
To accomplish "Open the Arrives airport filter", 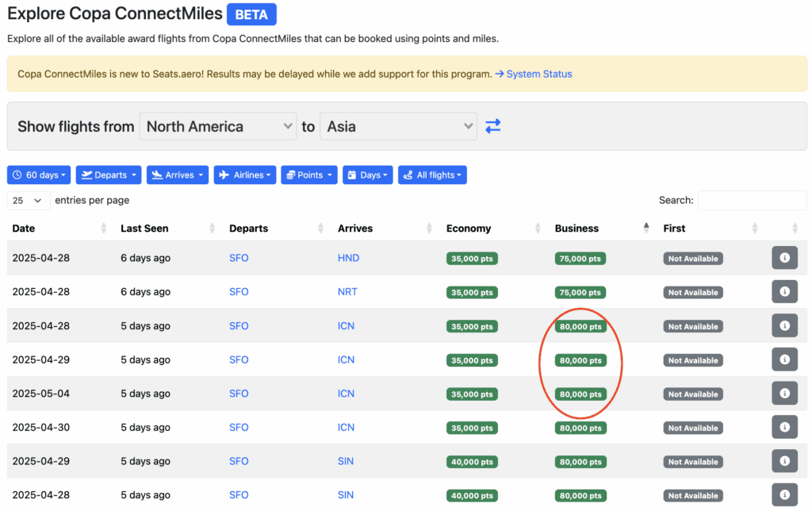I will 177,175.
